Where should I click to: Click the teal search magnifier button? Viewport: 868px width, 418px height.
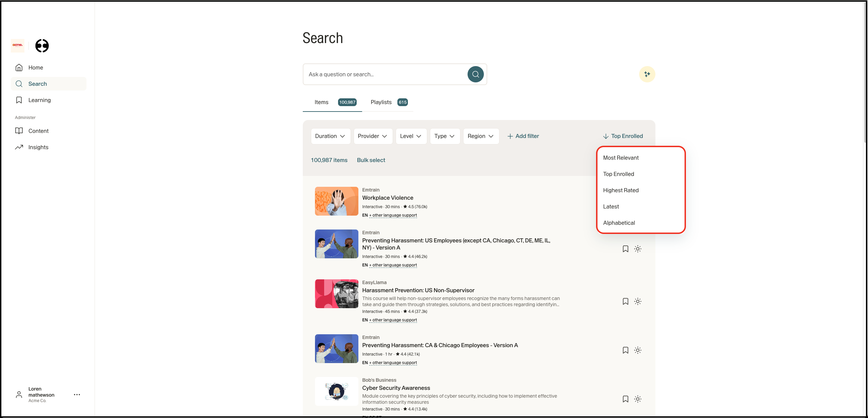pos(475,74)
